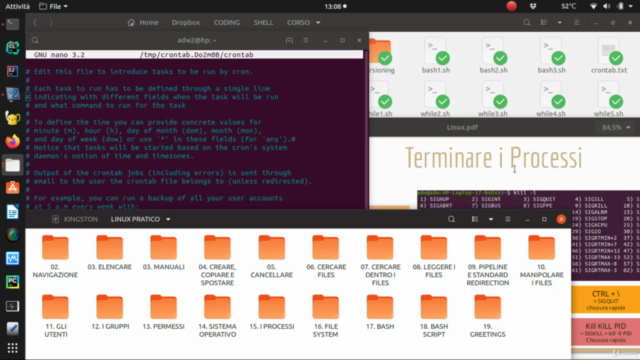This screenshot has width=640, height=360.
Task: Search in top file manager window
Action: coord(527,22)
